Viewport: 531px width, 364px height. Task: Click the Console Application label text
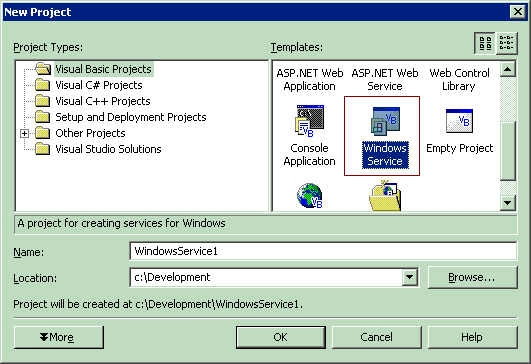click(310, 155)
